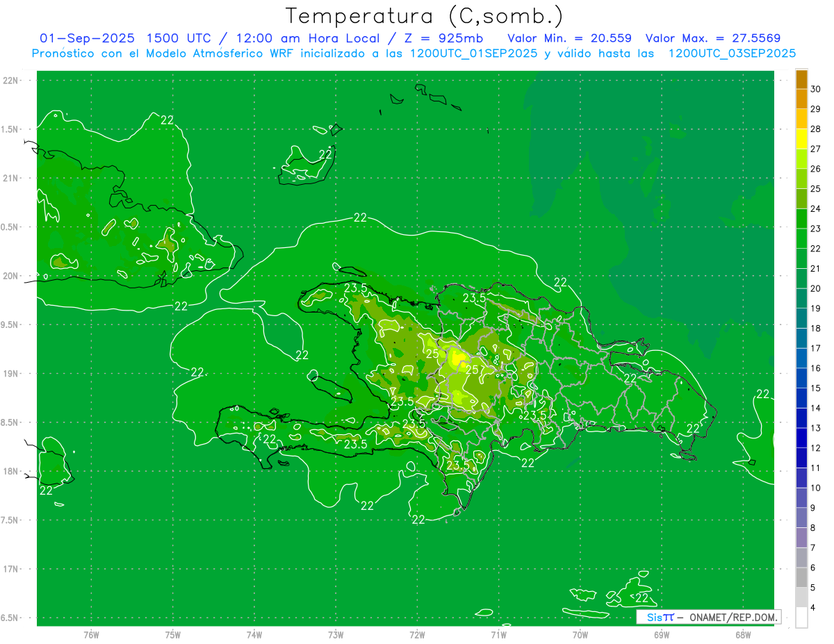Click the colorbar value "10"

click(x=815, y=488)
